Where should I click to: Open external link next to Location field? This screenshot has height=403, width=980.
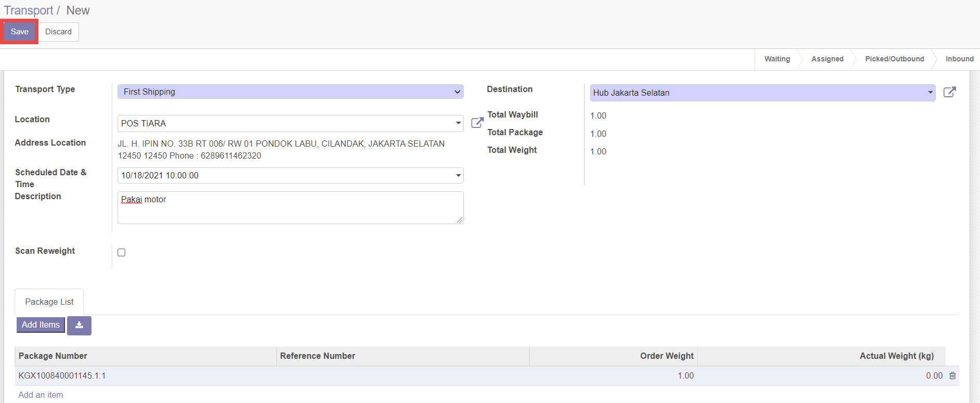(477, 123)
